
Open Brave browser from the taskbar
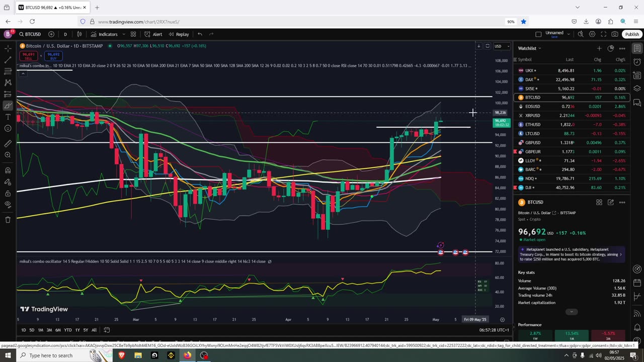tap(122, 355)
